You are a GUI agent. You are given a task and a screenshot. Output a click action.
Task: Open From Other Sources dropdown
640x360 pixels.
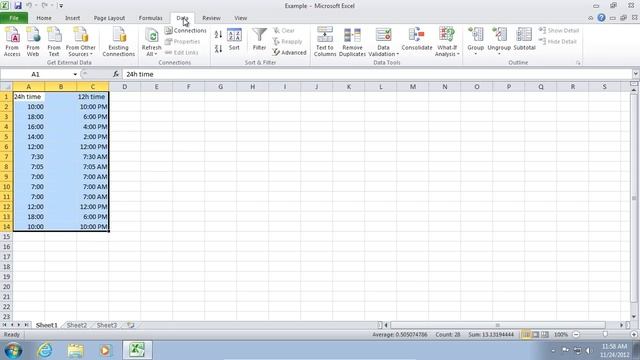[x=80, y=41]
